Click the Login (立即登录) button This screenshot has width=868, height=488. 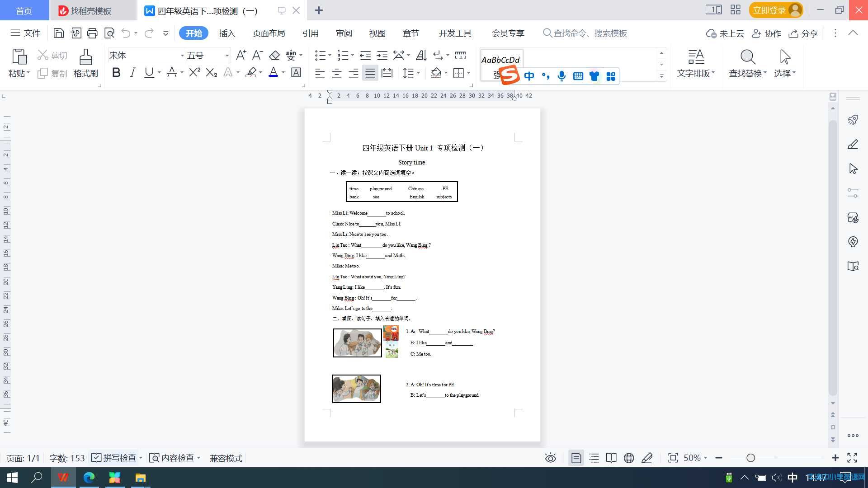click(776, 10)
